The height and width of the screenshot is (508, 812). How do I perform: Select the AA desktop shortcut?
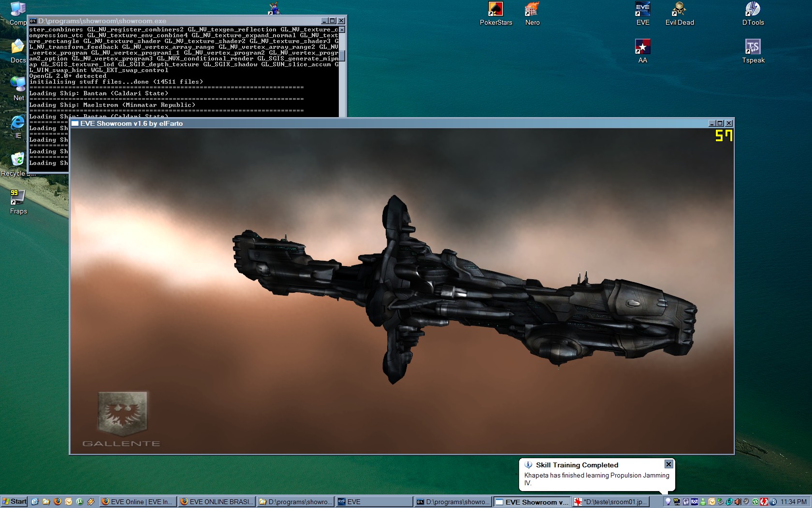[643, 51]
